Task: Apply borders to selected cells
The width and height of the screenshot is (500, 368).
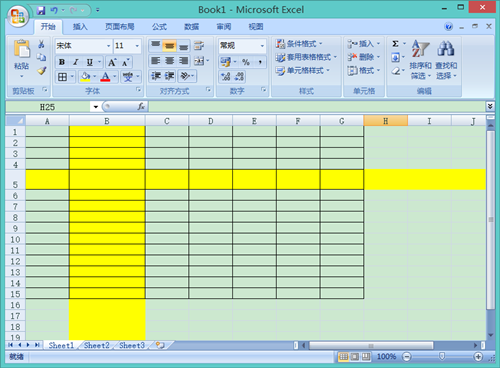Action: (x=62, y=77)
